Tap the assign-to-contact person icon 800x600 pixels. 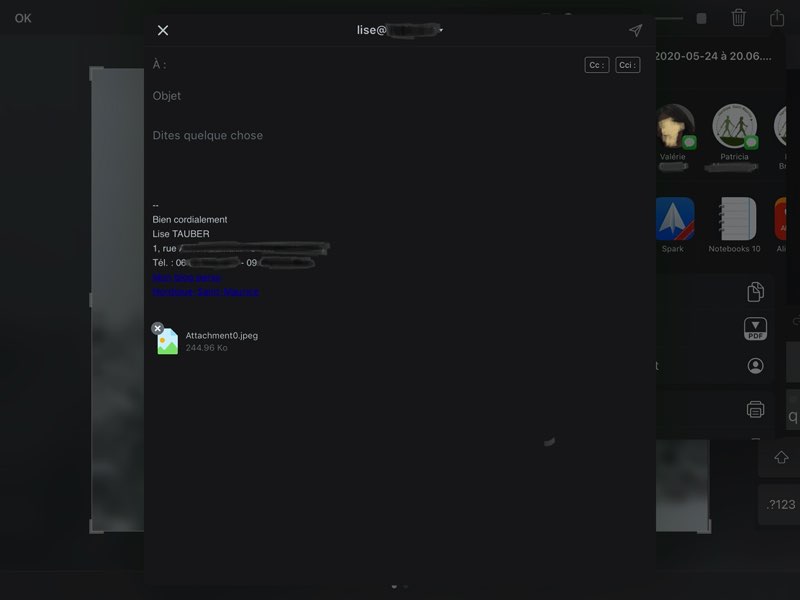pos(755,366)
